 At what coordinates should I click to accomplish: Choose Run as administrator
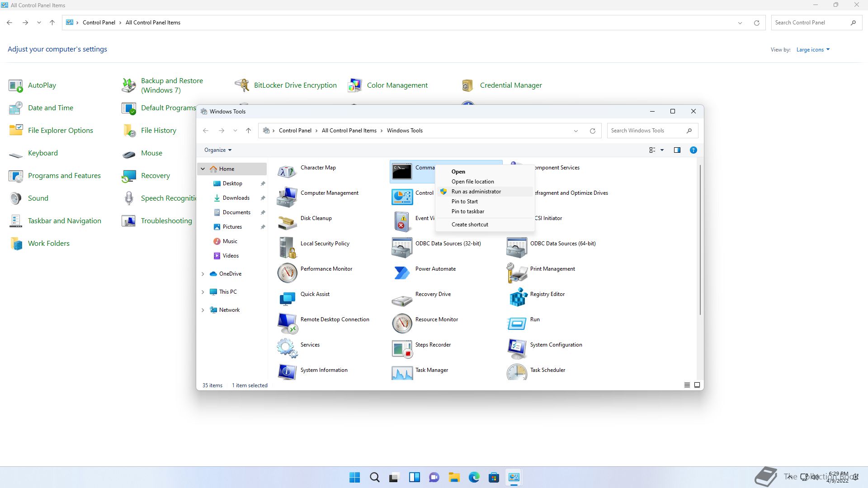tap(485, 192)
